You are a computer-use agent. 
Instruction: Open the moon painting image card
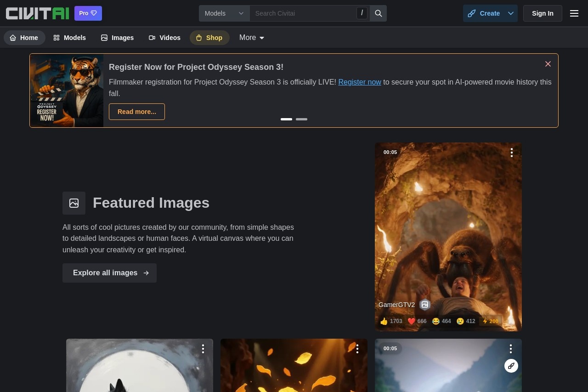tap(140, 365)
